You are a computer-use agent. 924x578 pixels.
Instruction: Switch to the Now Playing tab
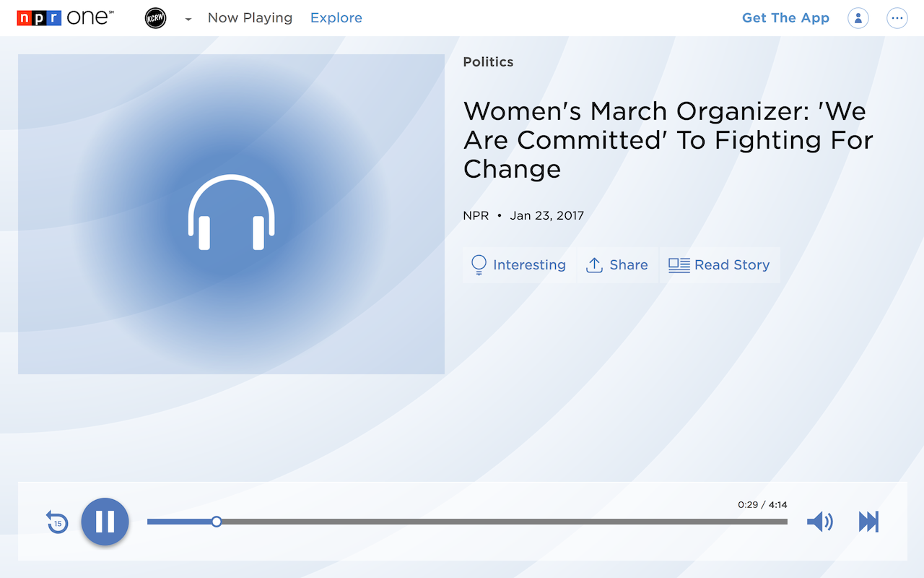tap(250, 18)
